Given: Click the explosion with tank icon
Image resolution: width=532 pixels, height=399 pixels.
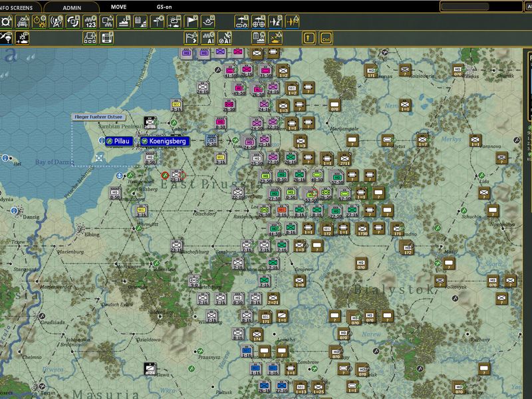Looking at the screenshot, I should (23, 38).
